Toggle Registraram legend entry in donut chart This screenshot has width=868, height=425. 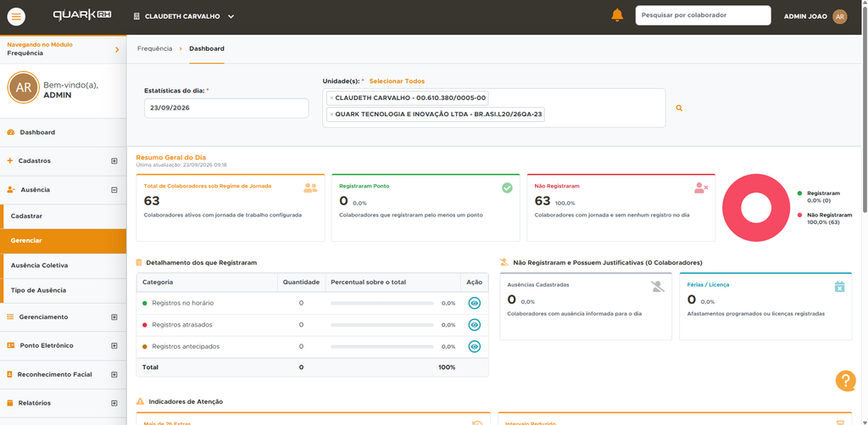[x=819, y=197]
